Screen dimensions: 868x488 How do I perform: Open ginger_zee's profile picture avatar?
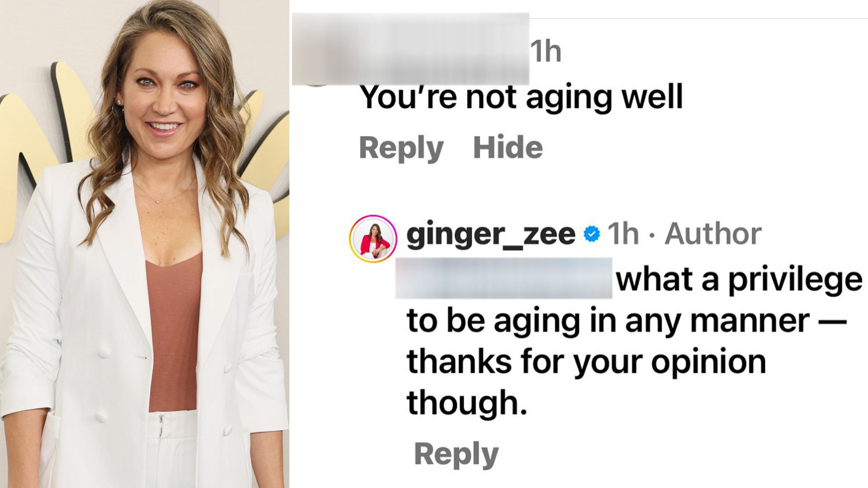coord(373,238)
